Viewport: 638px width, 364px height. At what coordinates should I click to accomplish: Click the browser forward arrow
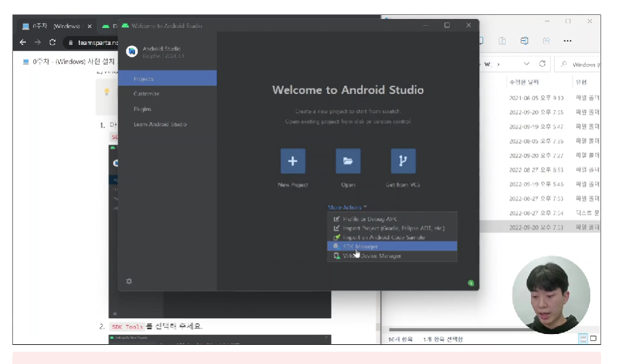click(38, 42)
